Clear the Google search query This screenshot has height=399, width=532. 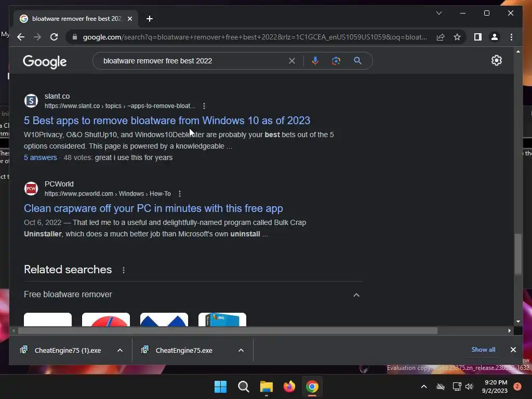click(x=292, y=61)
